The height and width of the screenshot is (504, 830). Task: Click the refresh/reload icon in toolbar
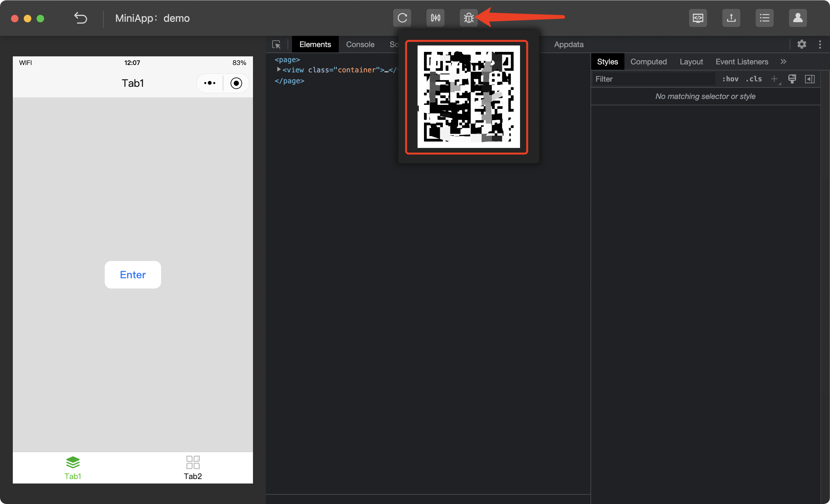402,18
